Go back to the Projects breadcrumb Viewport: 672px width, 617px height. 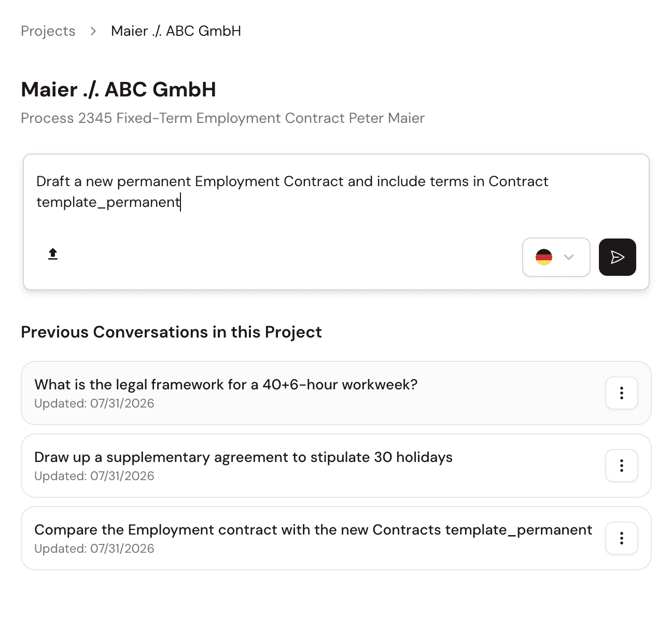[48, 31]
